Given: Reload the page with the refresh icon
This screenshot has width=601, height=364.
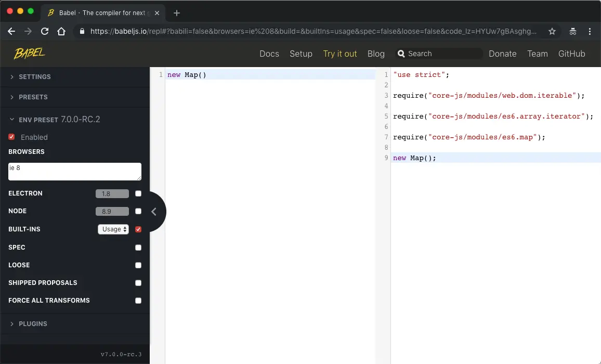Looking at the screenshot, I should click(45, 31).
